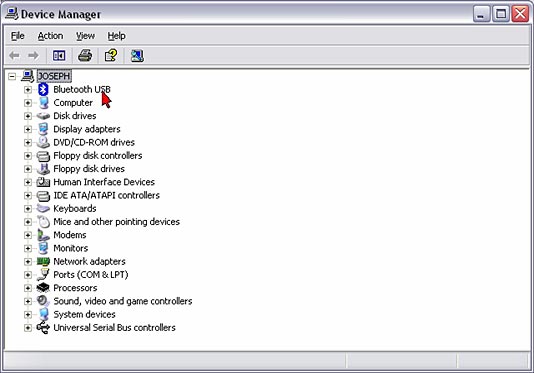This screenshot has width=534, height=373.
Task: Click the Computer category icon
Action: [x=43, y=103]
